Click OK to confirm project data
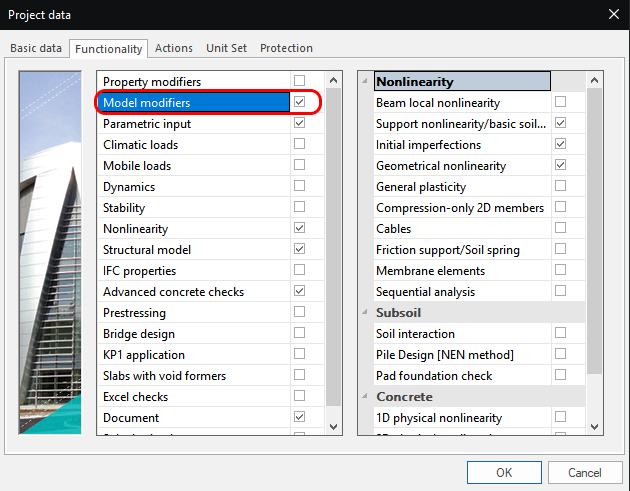Screen dimensions: 630x491 pyautogui.click(x=504, y=472)
